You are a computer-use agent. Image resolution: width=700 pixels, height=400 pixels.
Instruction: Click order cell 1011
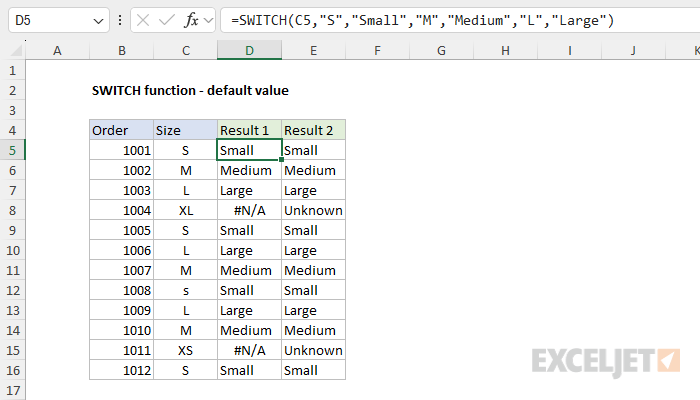click(121, 350)
